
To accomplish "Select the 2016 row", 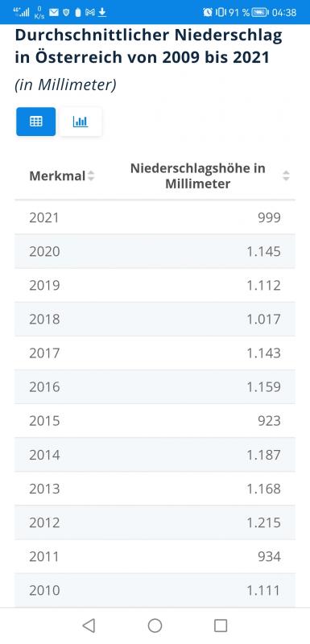I will pyautogui.click(x=155, y=387).
